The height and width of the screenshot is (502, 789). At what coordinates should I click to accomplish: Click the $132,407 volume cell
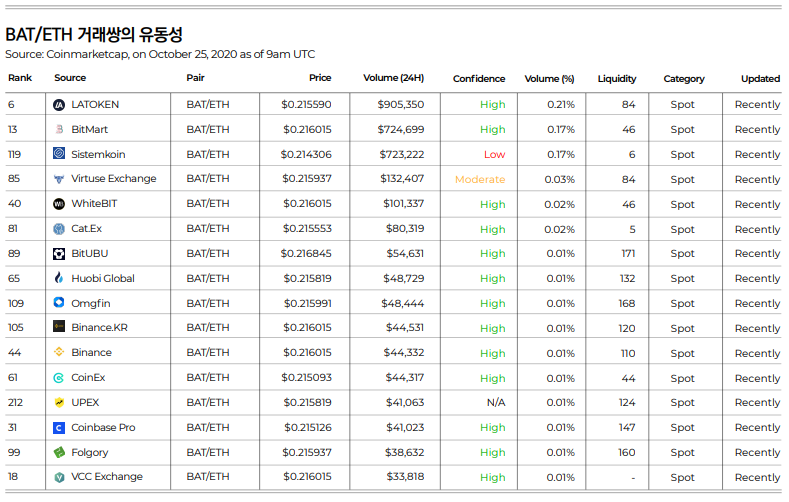pyautogui.click(x=402, y=179)
